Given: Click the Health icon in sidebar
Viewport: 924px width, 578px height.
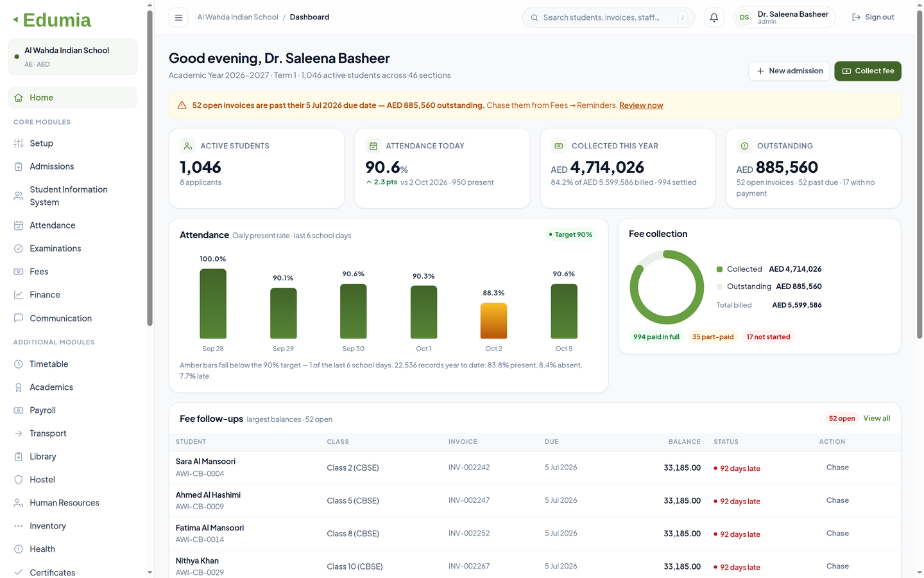Looking at the screenshot, I should 19,549.
